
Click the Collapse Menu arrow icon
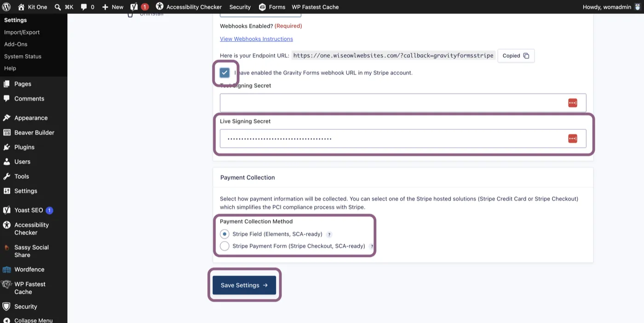click(x=6, y=320)
